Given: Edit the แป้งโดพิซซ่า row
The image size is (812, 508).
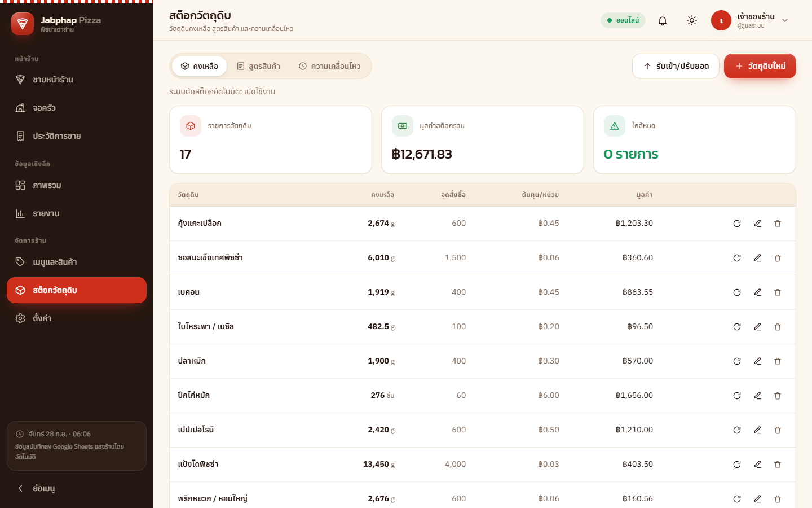Looking at the screenshot, I should tap(757, 465).
